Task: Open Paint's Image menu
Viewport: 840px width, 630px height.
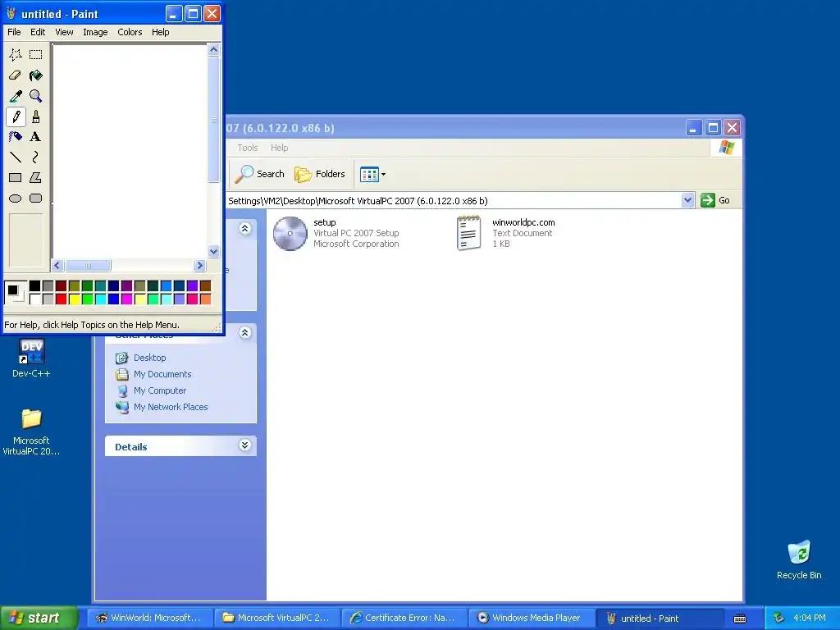Action: pos(95,32)
